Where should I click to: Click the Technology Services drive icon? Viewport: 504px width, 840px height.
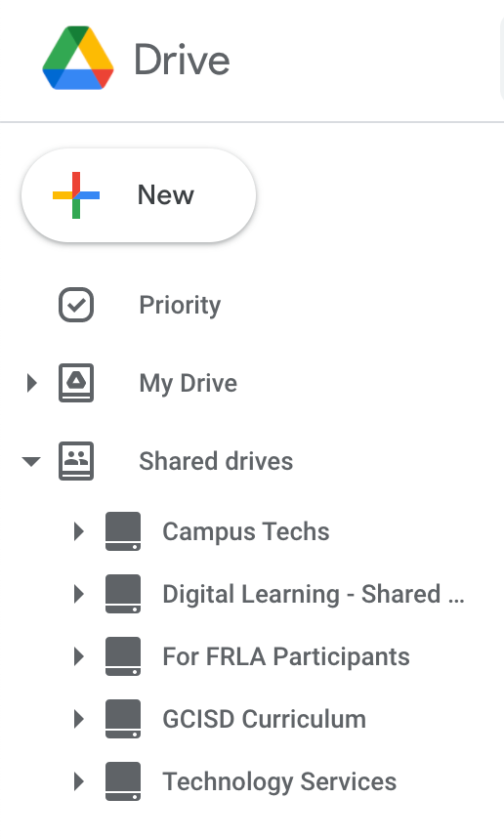point(123,781)
